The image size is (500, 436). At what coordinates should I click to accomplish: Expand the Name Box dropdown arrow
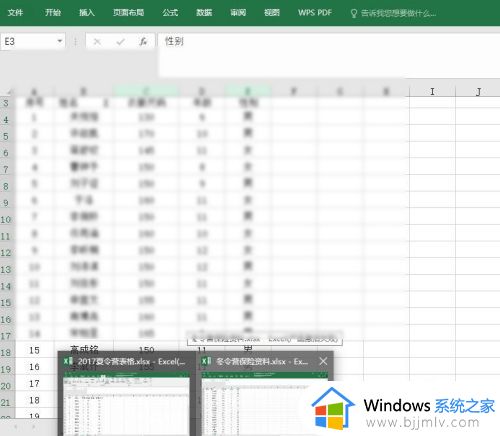[x=60, y=41]
